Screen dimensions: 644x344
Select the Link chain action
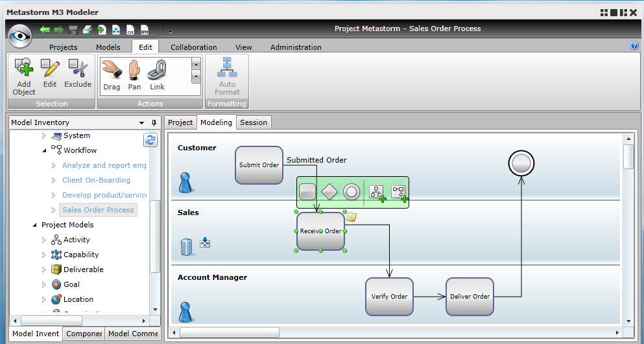[157, 75]
